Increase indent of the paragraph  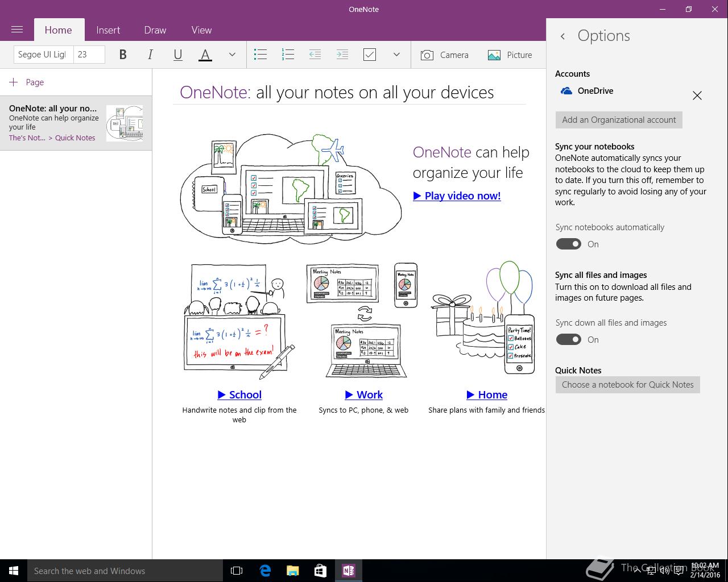(342, 55)
